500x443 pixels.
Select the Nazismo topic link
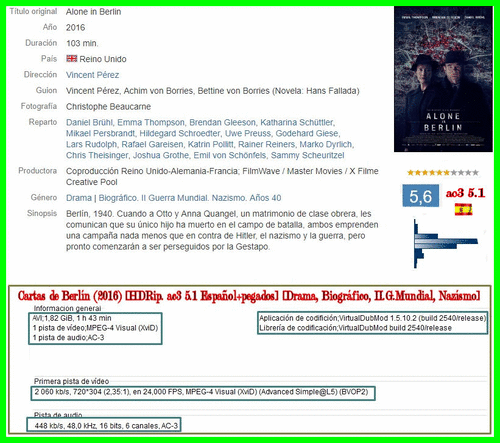(x=229, y=198)
